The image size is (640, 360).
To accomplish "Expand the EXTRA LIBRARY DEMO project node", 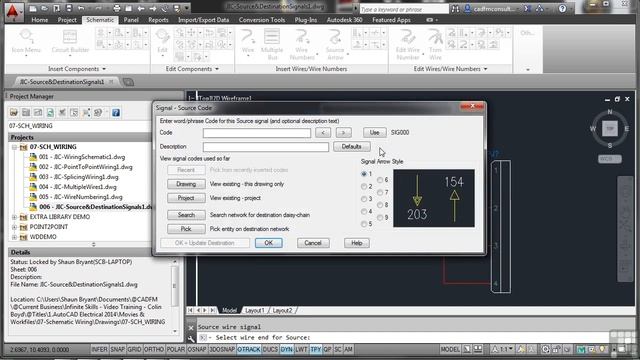I will click(14, 217).
